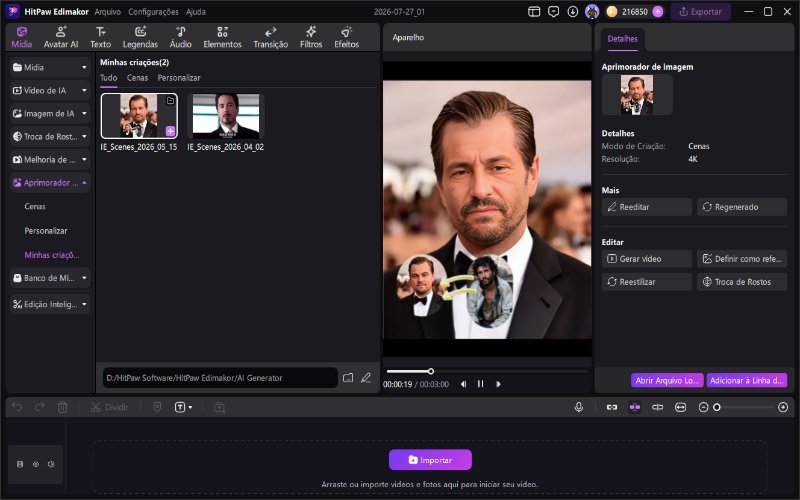This screenshot has height=500, width=800.
Task: Toggle the preview split icon in timeline toolbar
Action: point(658,407)
